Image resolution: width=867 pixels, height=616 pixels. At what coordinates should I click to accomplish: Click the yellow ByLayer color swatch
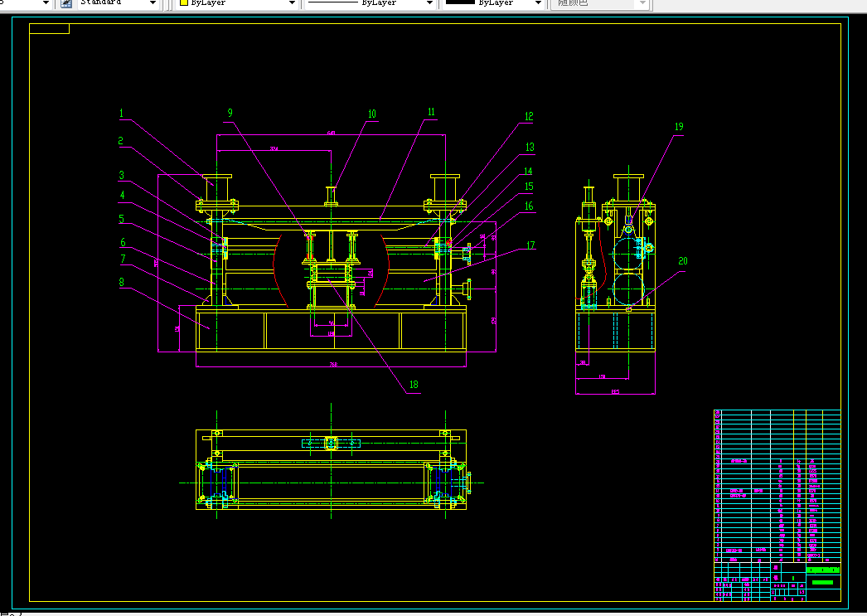(184, 2)
